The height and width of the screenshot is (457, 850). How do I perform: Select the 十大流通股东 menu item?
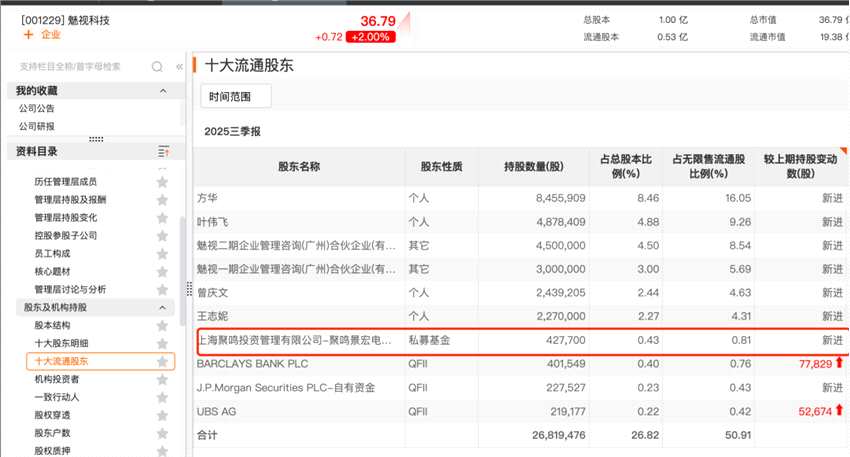click(100, 361)
